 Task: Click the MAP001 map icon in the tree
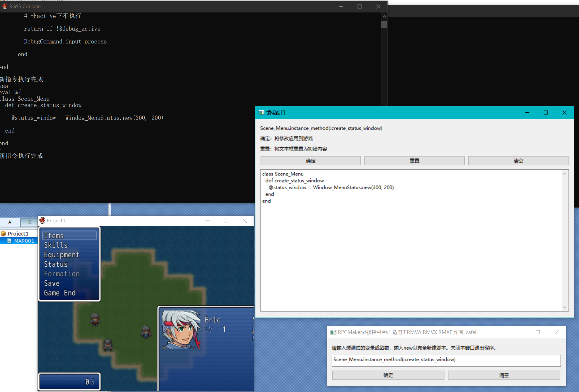(10, 241)
